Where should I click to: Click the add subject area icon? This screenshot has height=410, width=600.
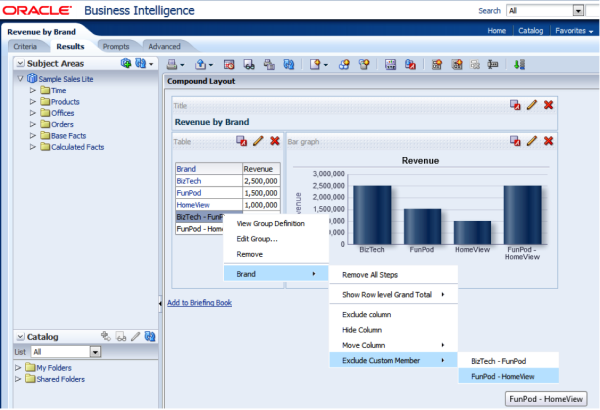126,63
